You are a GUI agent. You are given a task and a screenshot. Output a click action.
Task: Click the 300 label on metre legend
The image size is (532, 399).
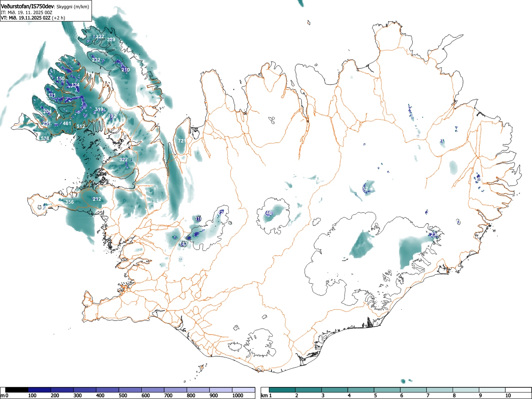78,396
